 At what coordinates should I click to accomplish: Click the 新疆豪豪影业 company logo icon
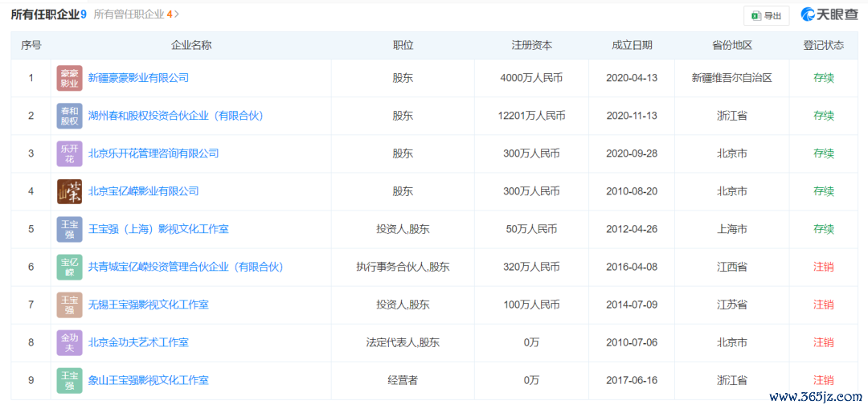(x=69, y=78)
